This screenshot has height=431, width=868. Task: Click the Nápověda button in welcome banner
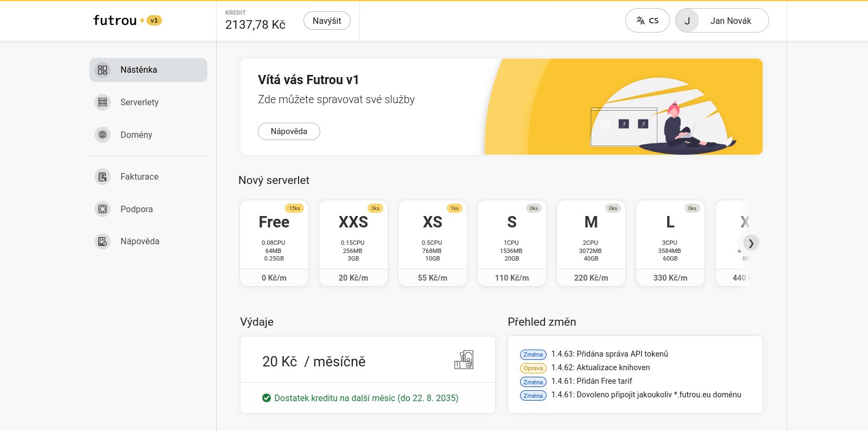[289, 131]
